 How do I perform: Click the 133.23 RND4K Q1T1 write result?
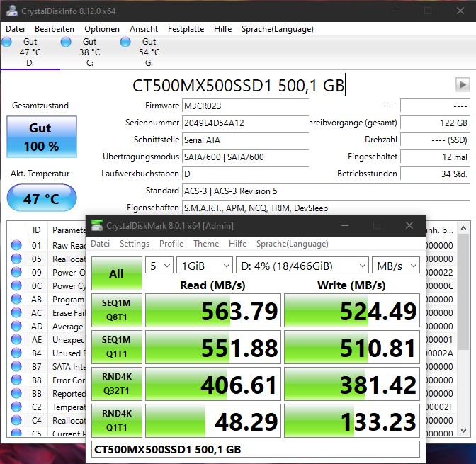pos(352,421)
